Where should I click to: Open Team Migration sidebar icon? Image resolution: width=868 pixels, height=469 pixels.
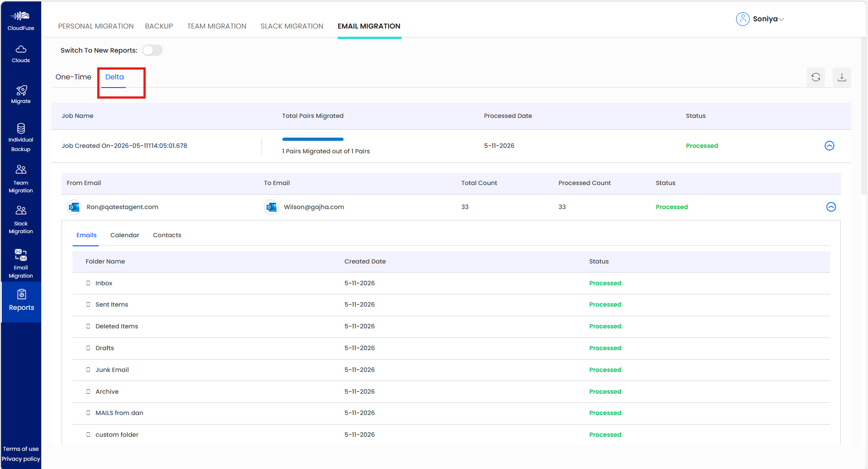coord(21,170)
